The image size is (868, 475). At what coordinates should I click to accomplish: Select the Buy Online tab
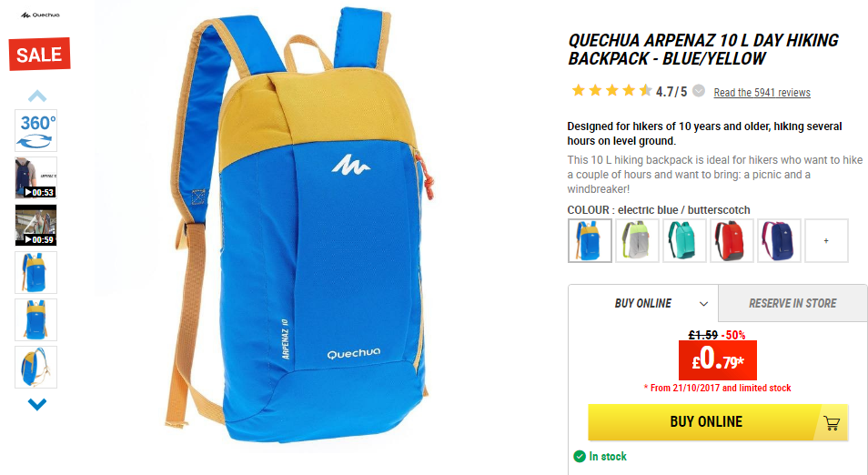[643, 303]
